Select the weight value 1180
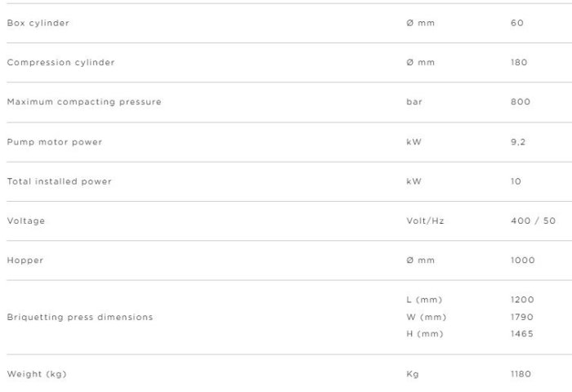Viewport: 572px width, 392px height. [x=521, y=374]
